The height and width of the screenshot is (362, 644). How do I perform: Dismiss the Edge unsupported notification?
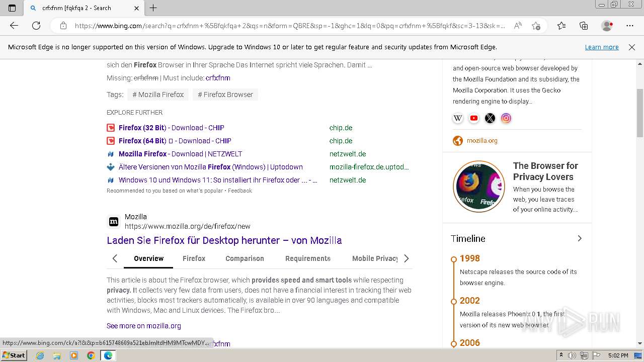point(632,47)
